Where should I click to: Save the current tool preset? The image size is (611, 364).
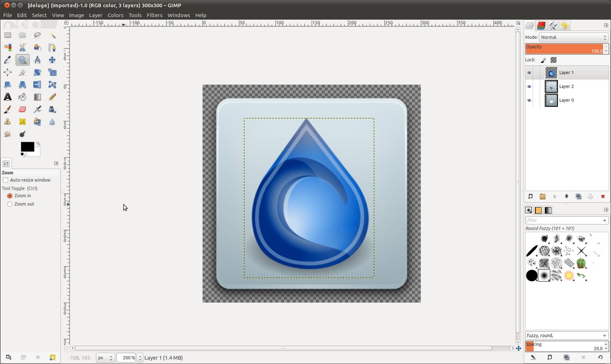8,358
